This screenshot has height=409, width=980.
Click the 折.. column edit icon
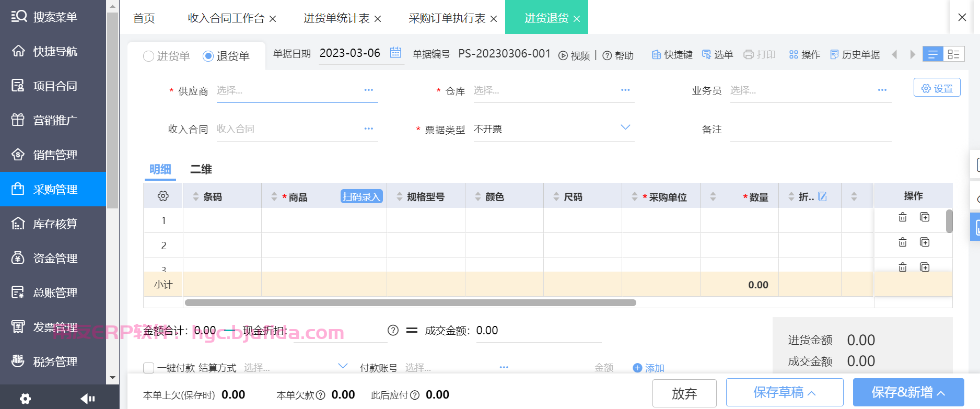click(822, 196)
